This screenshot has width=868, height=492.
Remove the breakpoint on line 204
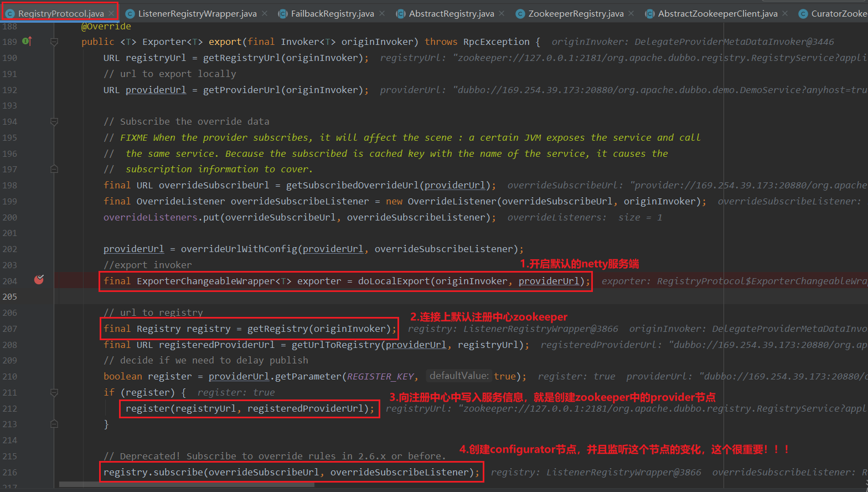39,280
